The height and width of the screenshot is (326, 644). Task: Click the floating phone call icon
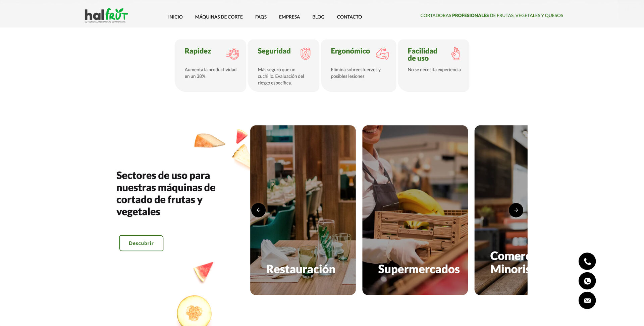point(587,261)
